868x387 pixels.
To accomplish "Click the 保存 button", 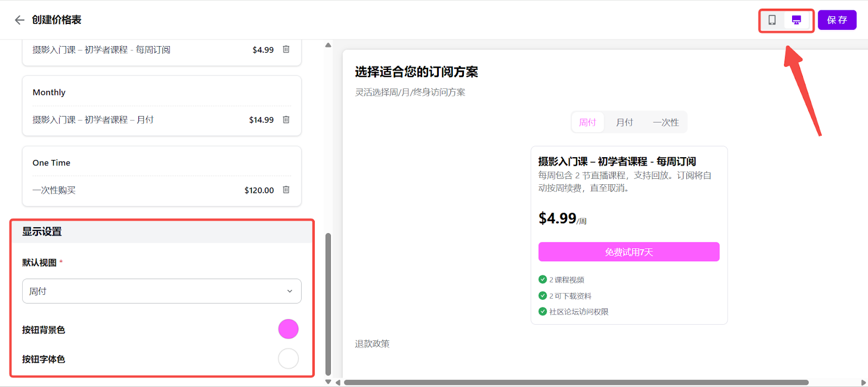I will (837, 20).
